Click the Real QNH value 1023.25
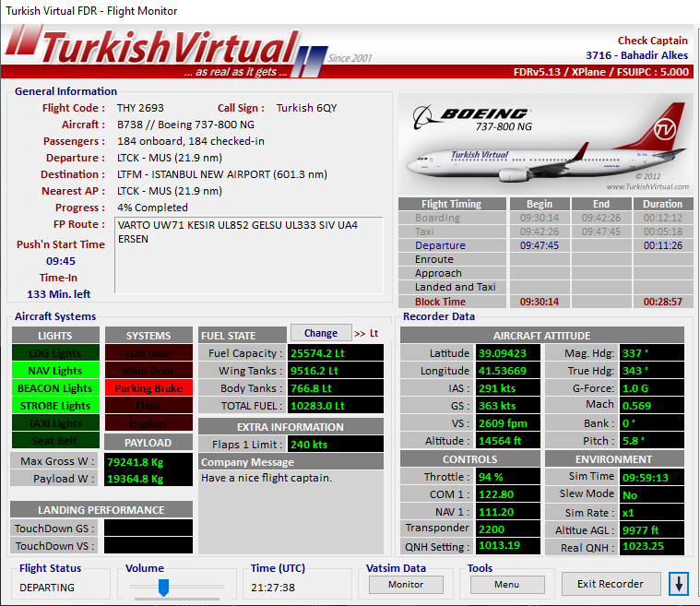Image resolution: width=700 pixels, height=606 pixels. pos(652,546)
